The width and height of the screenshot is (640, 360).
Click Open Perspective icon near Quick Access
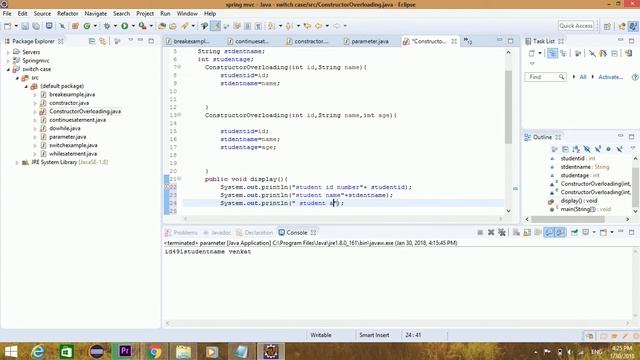(x=607, y=26)
